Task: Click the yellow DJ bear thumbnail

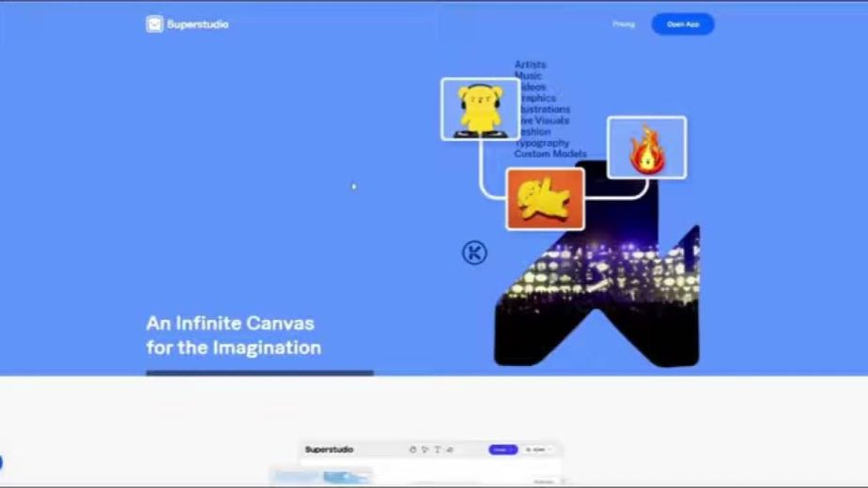Action: 480,109
